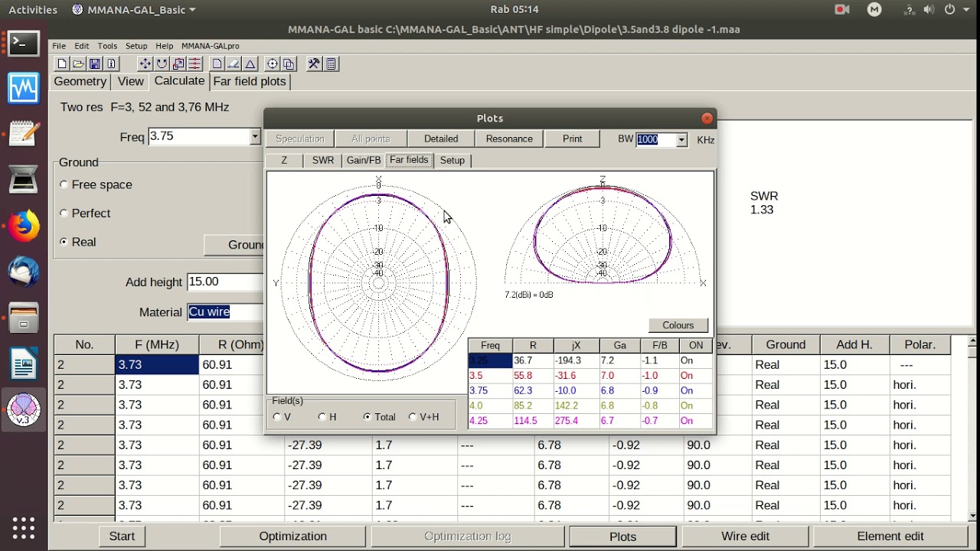Screen dimensions: 980x551
Task: Launch Thunderbird from the dock
Action: (23, 272)
